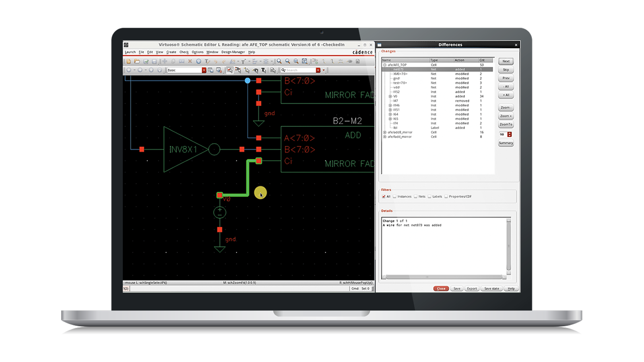The width and height of the screenshot is (644, 362).
Task: Expand the afe/fadd_mirror cell node
Action: [x=385, y=137]
